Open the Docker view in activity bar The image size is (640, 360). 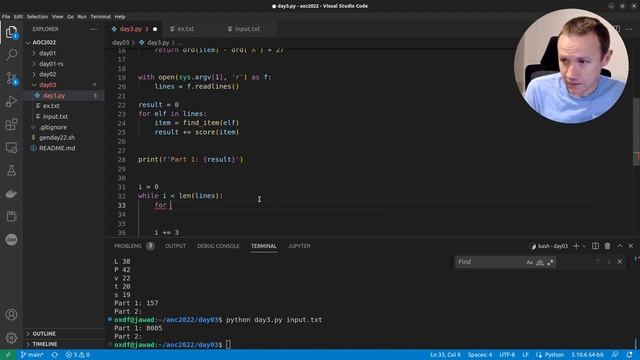(x=11, y=193)
